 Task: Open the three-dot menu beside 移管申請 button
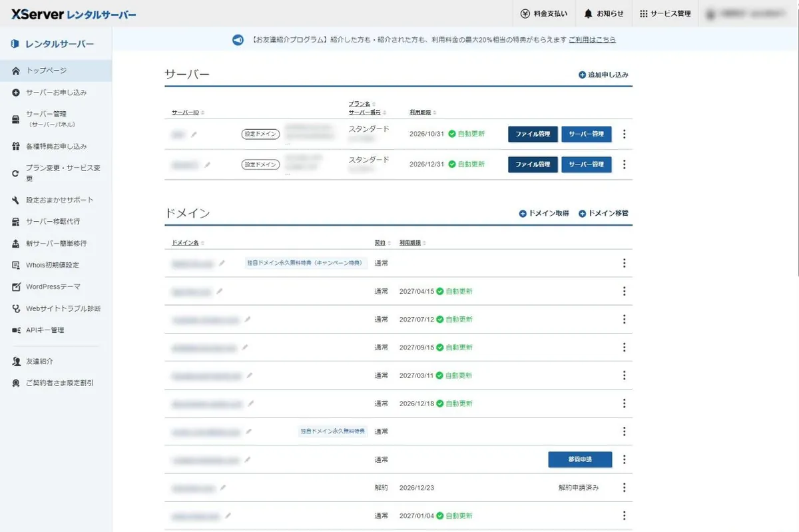click(x=624, y=459)
